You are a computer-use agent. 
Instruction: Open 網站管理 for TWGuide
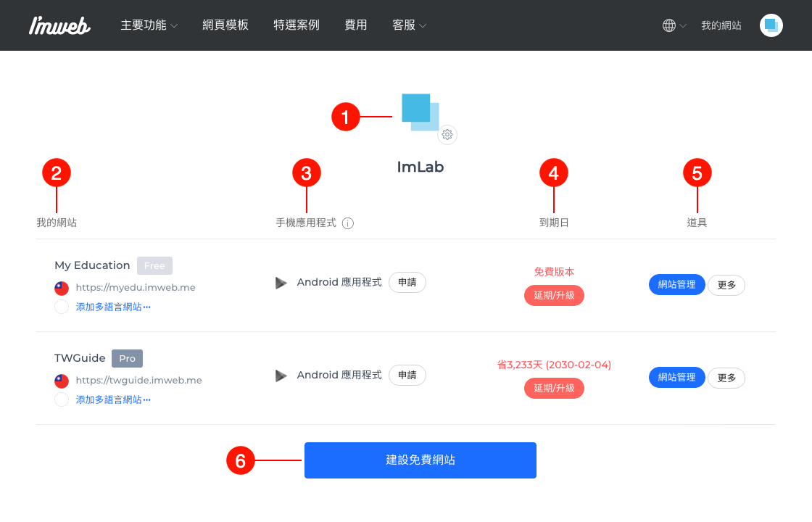(677, 377)
